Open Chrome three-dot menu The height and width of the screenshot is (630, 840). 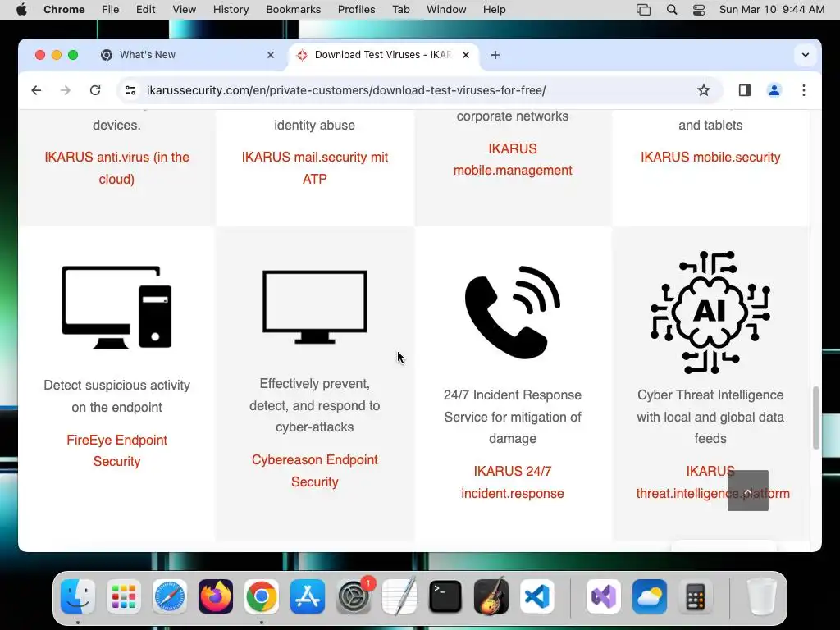pos(804,90)
